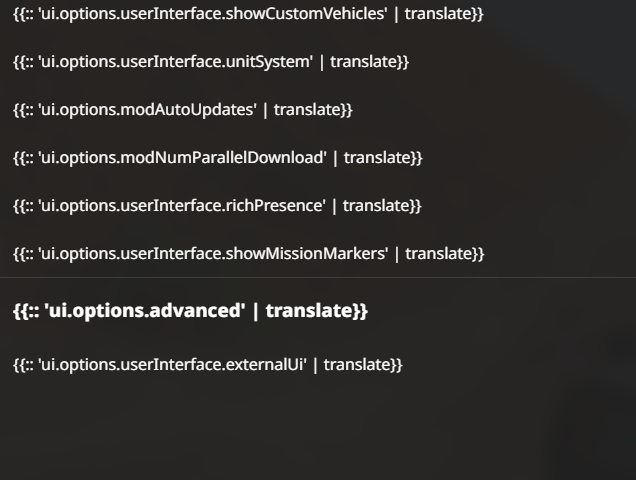Select the externalUi option label
636x480 pixels.
[x=207, y=365]
